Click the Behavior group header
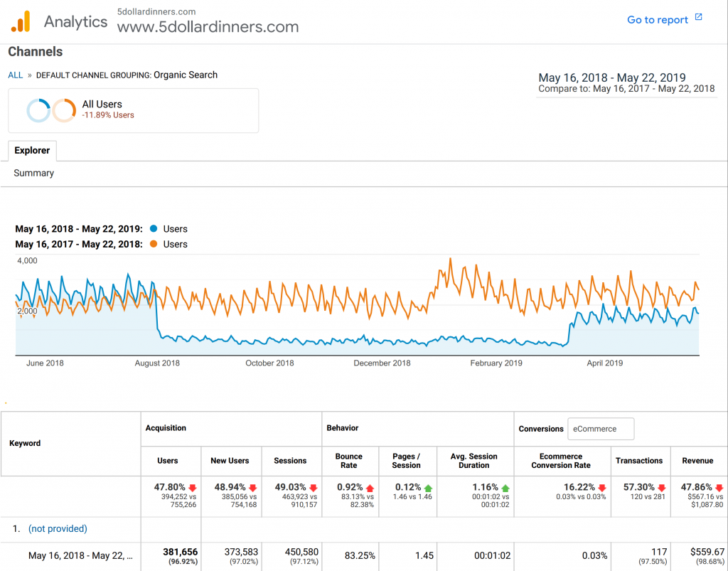This screenshot has width=728, height=571. pos(343,428)
